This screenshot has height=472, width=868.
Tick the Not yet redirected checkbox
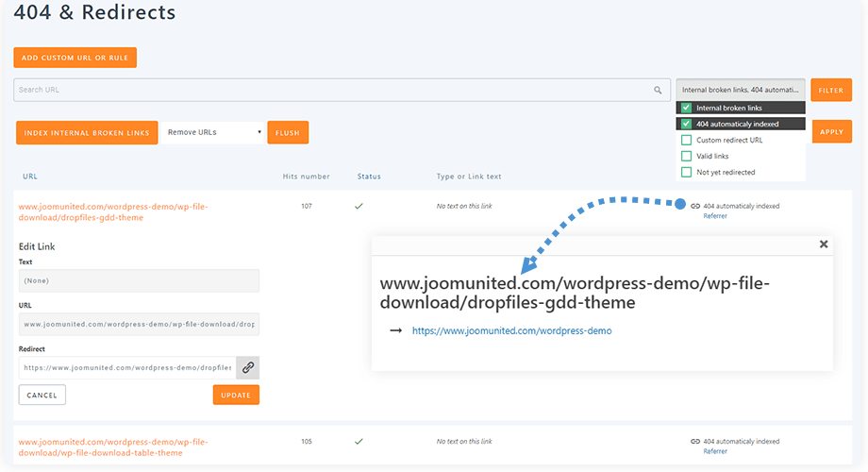coord(687,172)
